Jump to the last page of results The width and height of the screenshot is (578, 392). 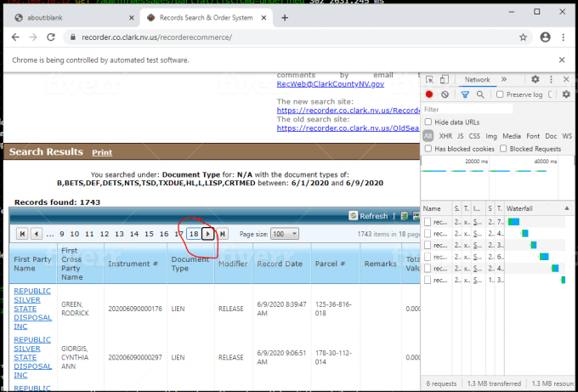coord(223,234)
